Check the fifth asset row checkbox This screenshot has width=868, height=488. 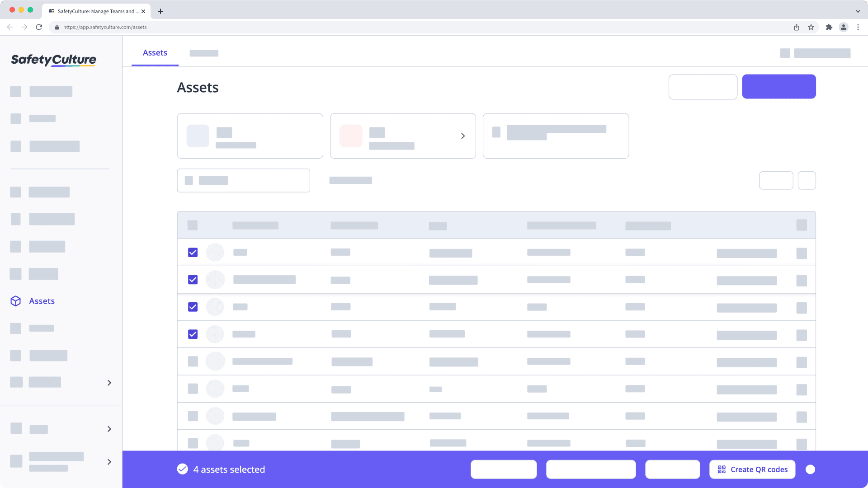(193, 361)
